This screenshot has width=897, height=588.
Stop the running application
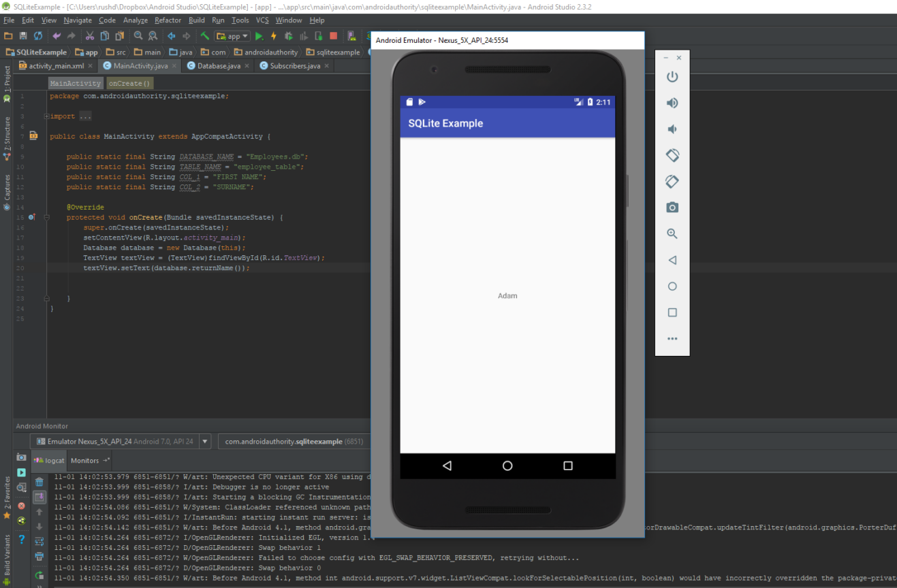[332, 36]
